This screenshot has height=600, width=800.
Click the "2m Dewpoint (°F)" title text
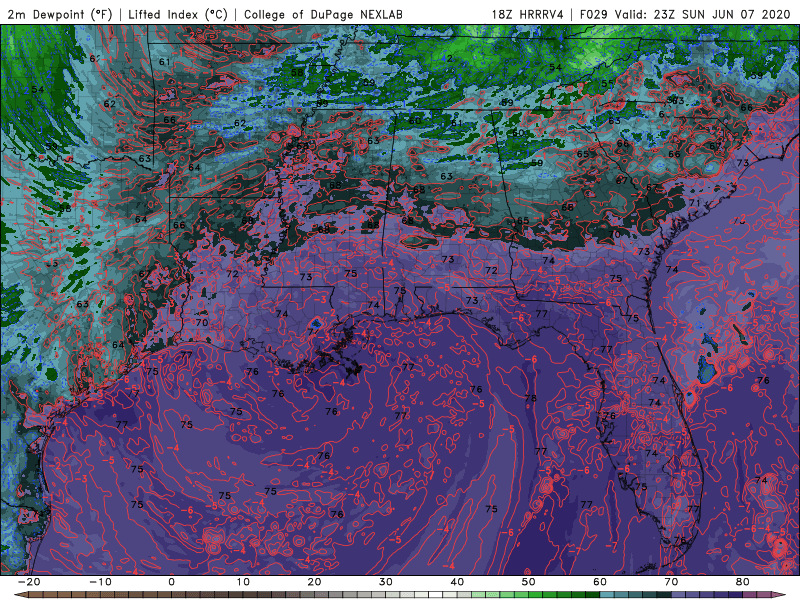coord(59,14)
